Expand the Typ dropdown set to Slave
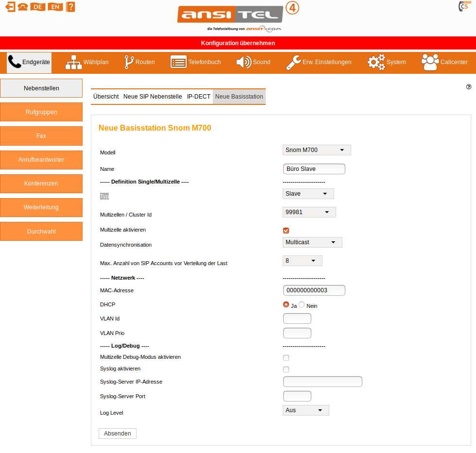 308,194
